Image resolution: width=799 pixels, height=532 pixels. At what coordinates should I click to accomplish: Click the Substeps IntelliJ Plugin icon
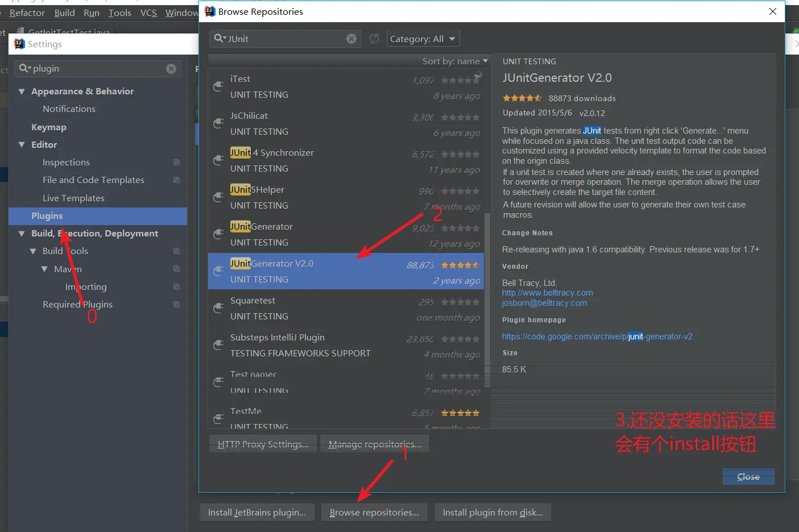[x=218, y=345]
